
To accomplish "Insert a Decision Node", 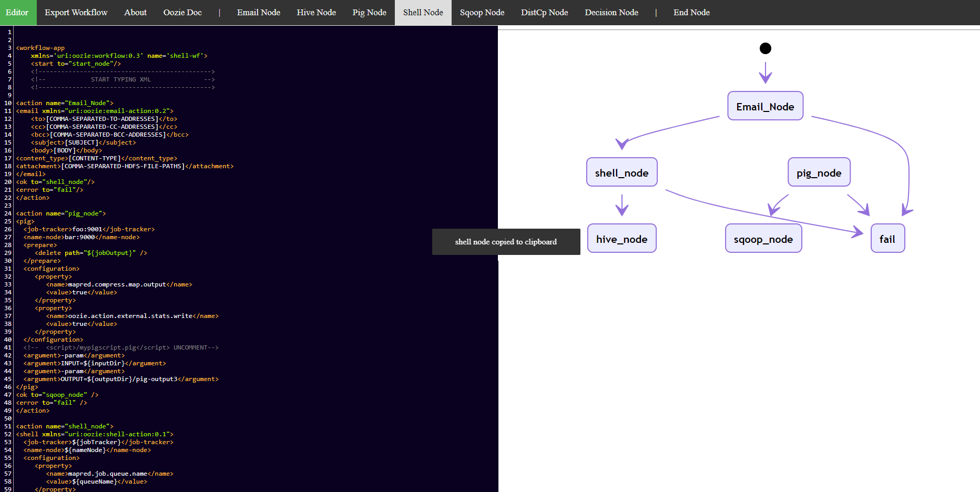I will coord(611,12).
